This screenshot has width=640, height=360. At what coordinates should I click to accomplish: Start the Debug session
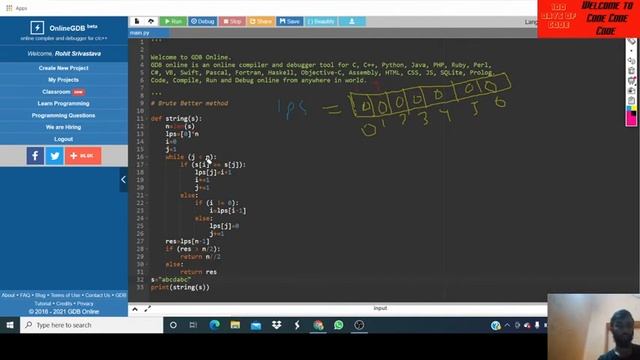203,21
